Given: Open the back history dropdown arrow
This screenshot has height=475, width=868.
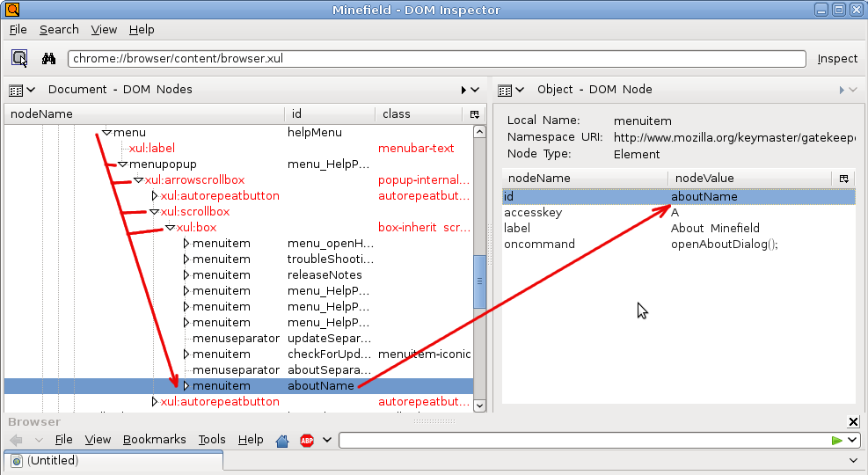Looking at the screenshot, I should (x=39, y=441).
